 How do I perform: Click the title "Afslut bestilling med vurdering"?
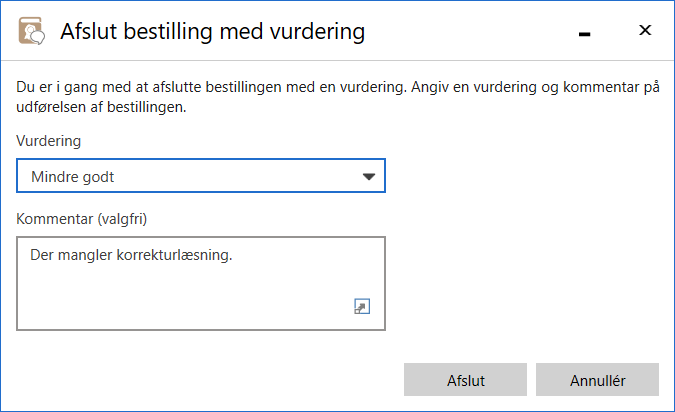tap(212, 32)
